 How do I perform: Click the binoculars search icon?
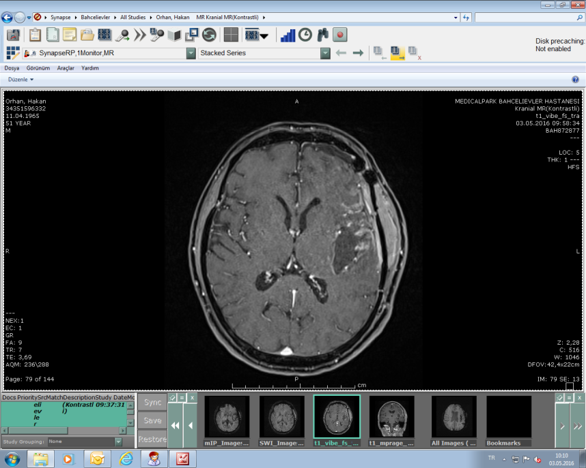tap(322, 35)
